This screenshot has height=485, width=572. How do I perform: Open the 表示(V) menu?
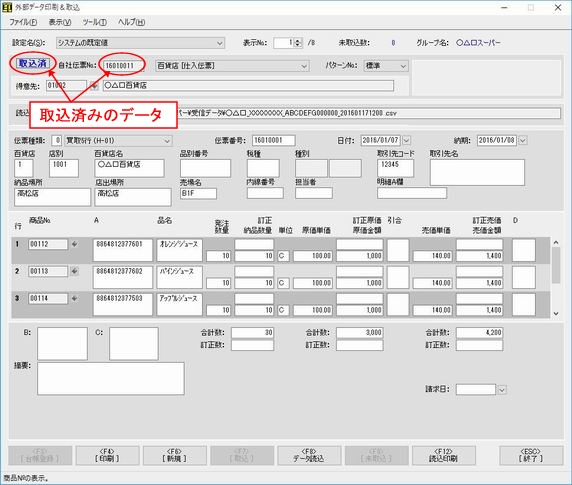60,22
